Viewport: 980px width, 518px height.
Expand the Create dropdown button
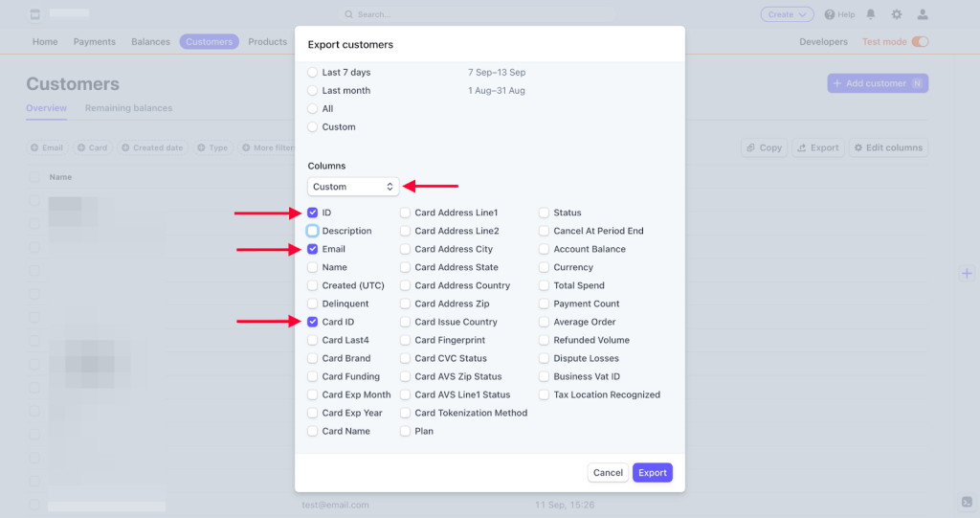point(787,14)
